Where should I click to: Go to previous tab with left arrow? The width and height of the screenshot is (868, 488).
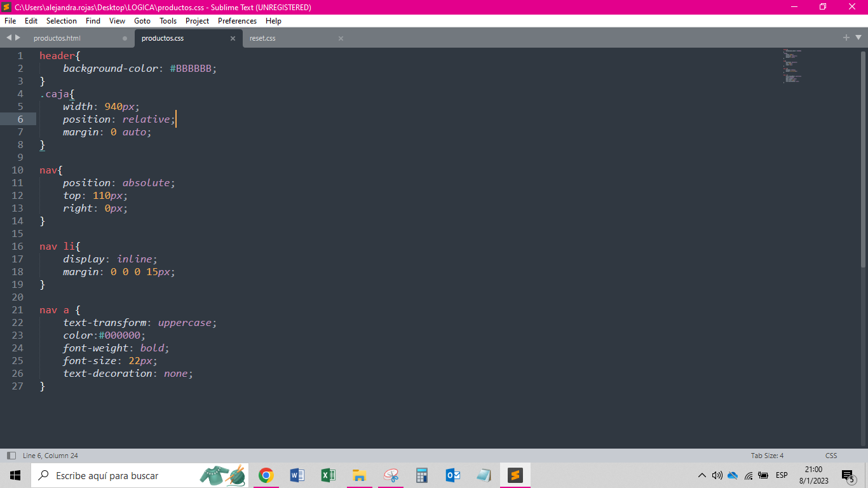tap(9, 37)
